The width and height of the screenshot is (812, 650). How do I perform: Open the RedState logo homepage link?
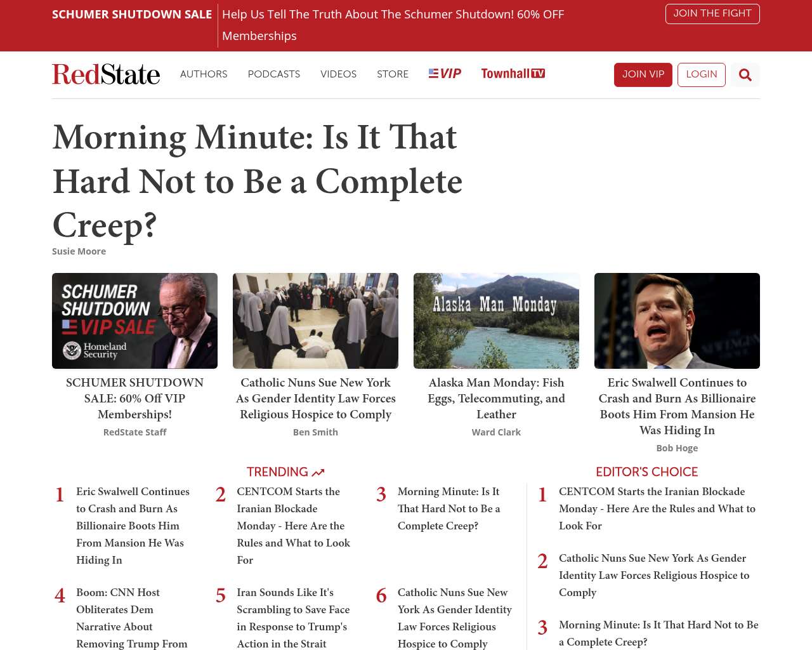[106, 74]
